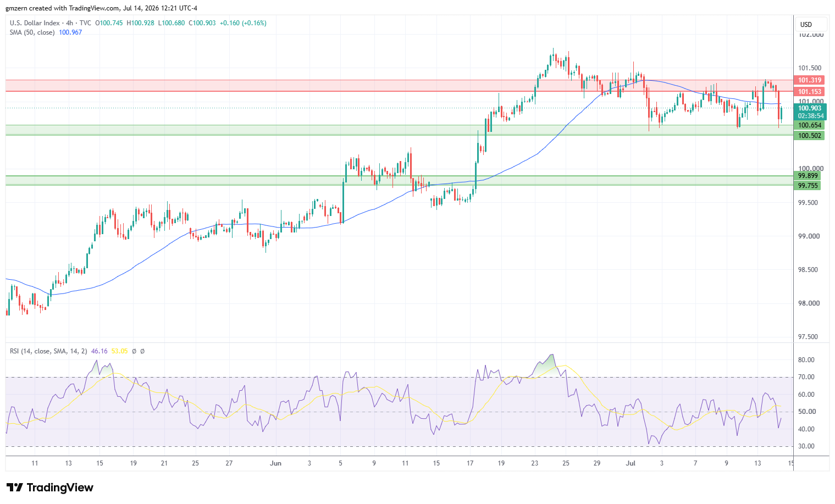This screenshot has height=504, width=835.
Task: Click the price change +0.160 (+0.16%)
Action: [243, 23]
